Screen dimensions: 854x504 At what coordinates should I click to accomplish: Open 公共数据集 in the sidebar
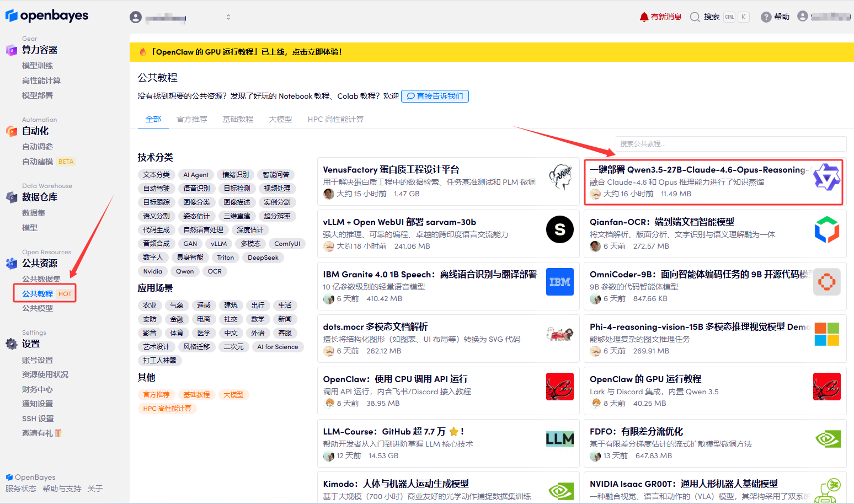pyautogui.click(x=41, y=279)
